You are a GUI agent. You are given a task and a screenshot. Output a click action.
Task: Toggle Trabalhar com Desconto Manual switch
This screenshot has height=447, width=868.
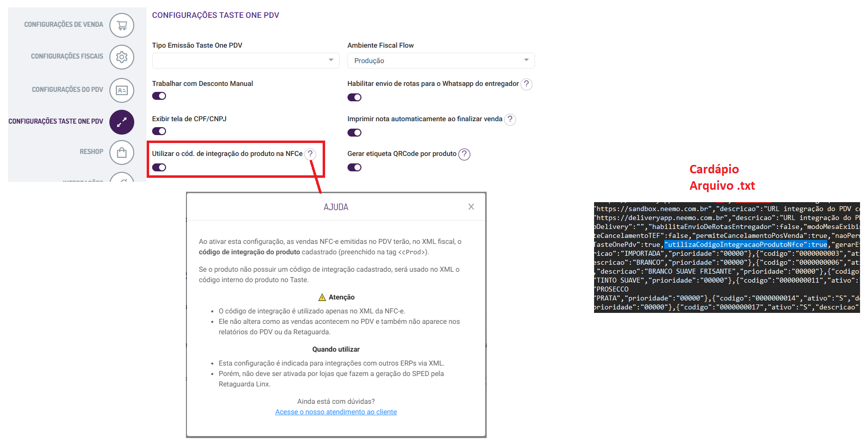159,96
